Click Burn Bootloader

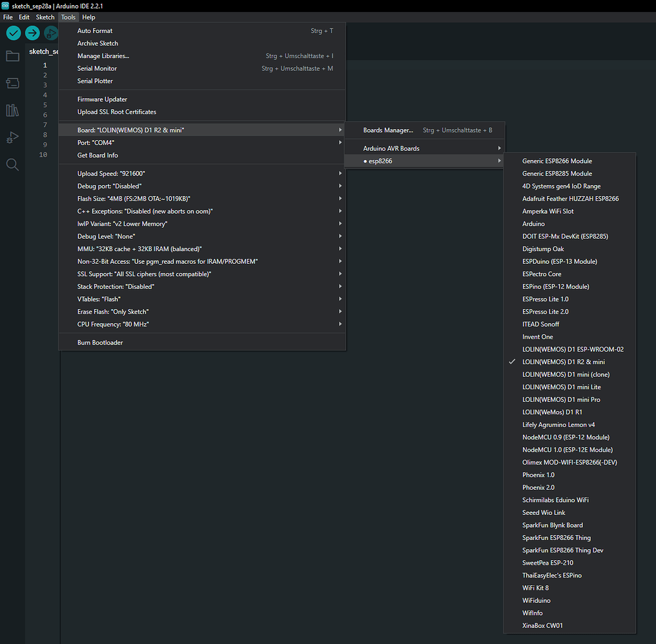(x=100, y=343)
